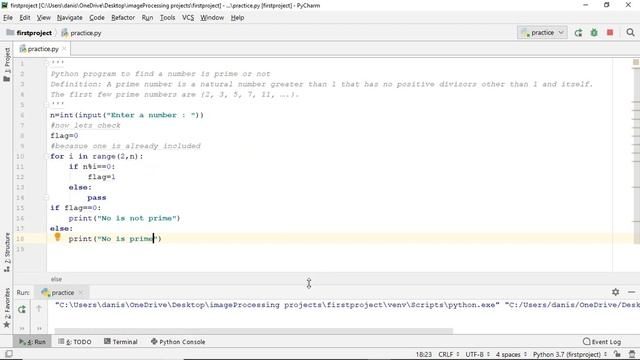Switch Python 3.7 (firstproject) interpreter
The image size is (640, 360).
pyautogui.click(x=570, y=354)
